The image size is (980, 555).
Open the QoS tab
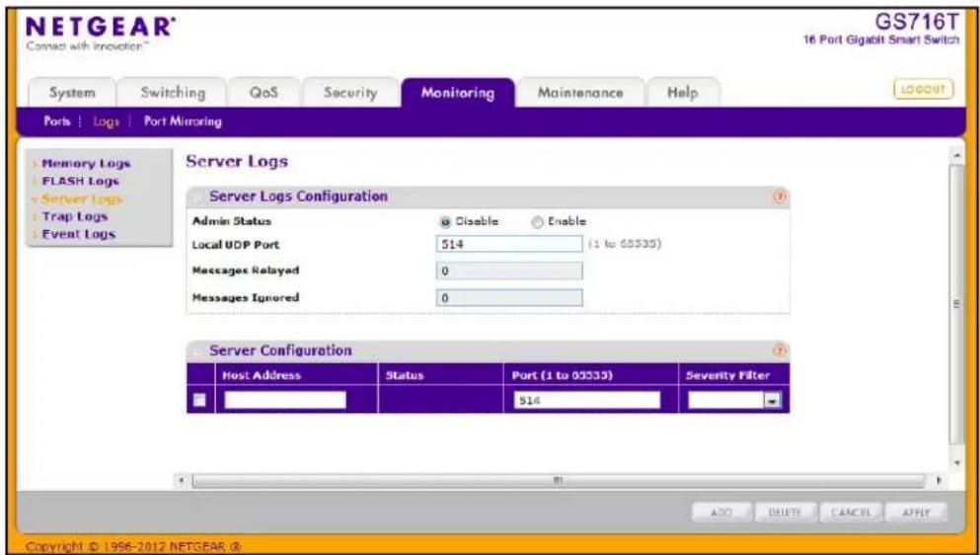point(264,93)
